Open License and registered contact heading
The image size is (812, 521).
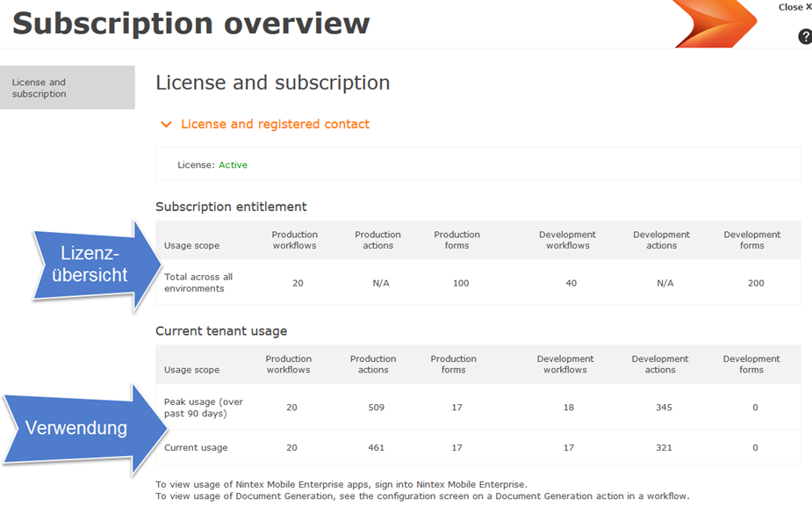[275, 125]
